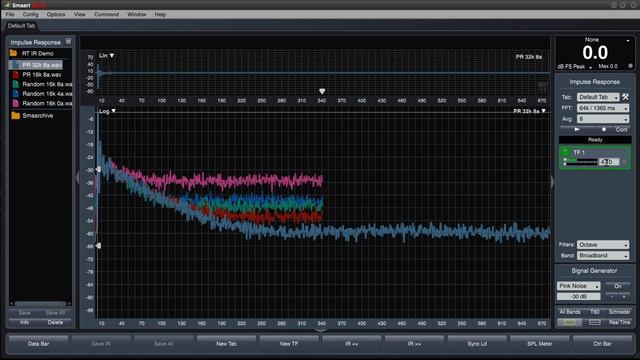
Task: Open the PR 32k 8a trace dropdown in log plot
Action: point(529,111)
